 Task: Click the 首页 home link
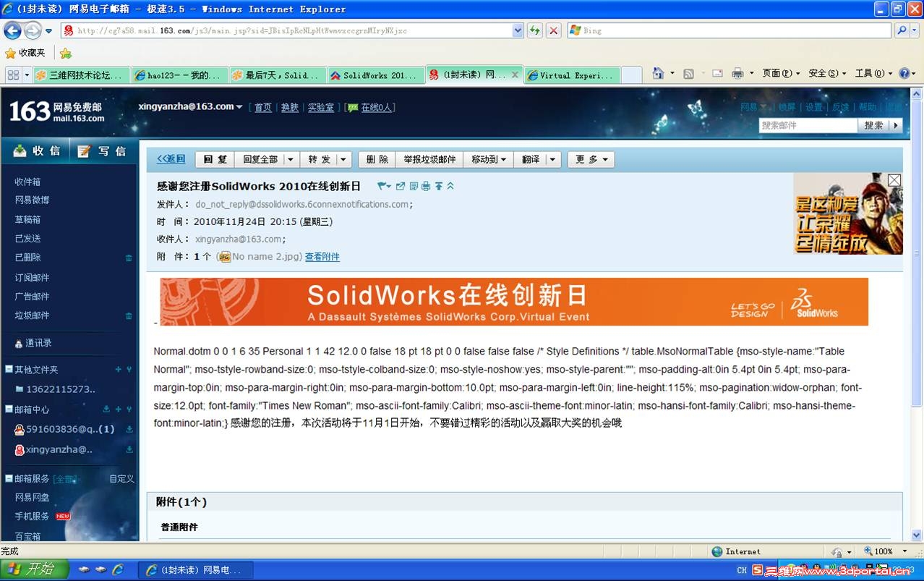[x=263, y=107]
